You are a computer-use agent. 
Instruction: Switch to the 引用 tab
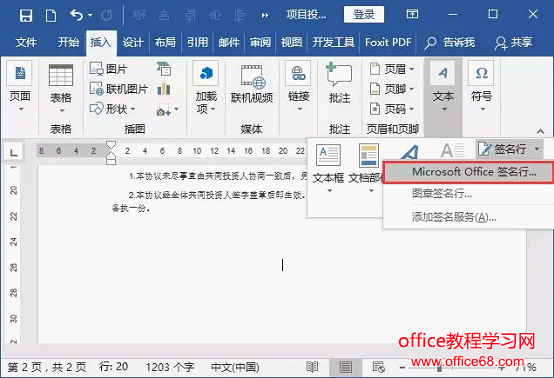(198, 42)
